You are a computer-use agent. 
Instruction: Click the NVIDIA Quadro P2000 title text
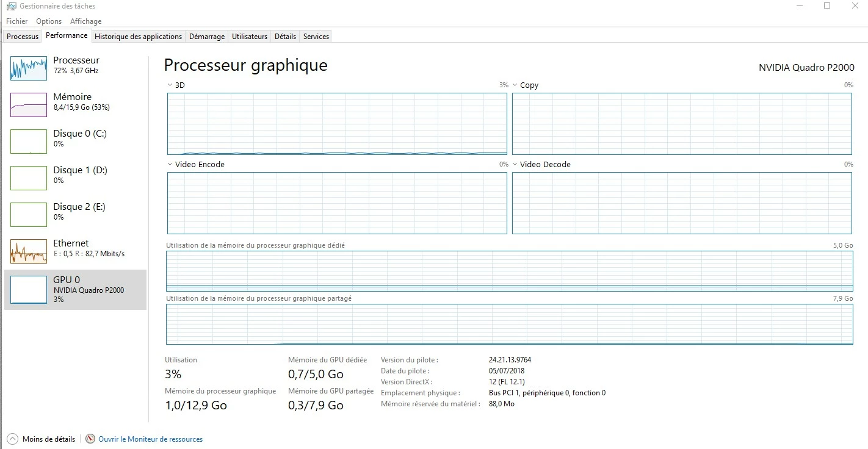(x=806, y=68)
